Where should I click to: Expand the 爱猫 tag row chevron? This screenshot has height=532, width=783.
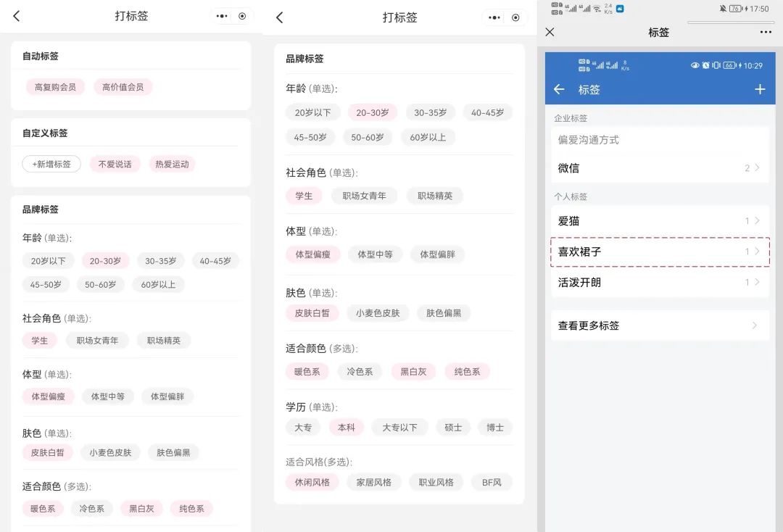click(x=757, y=220)
